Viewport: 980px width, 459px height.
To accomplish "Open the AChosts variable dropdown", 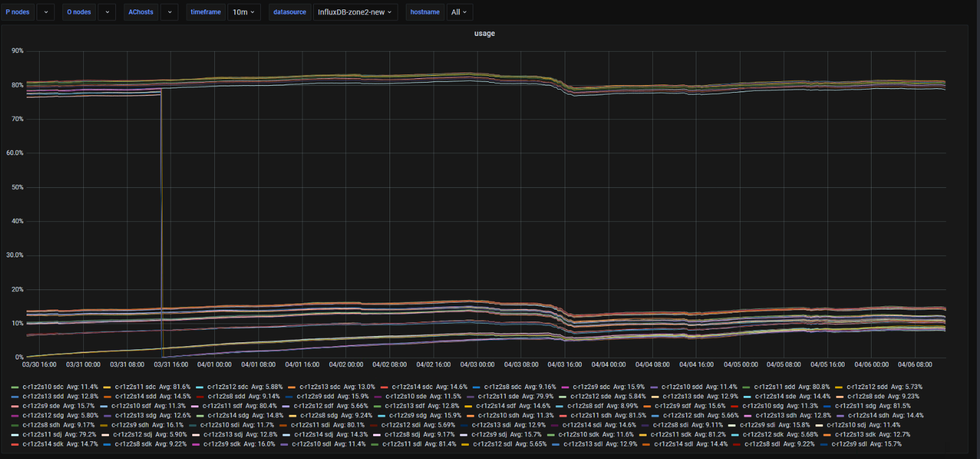I will coord(169,12).
